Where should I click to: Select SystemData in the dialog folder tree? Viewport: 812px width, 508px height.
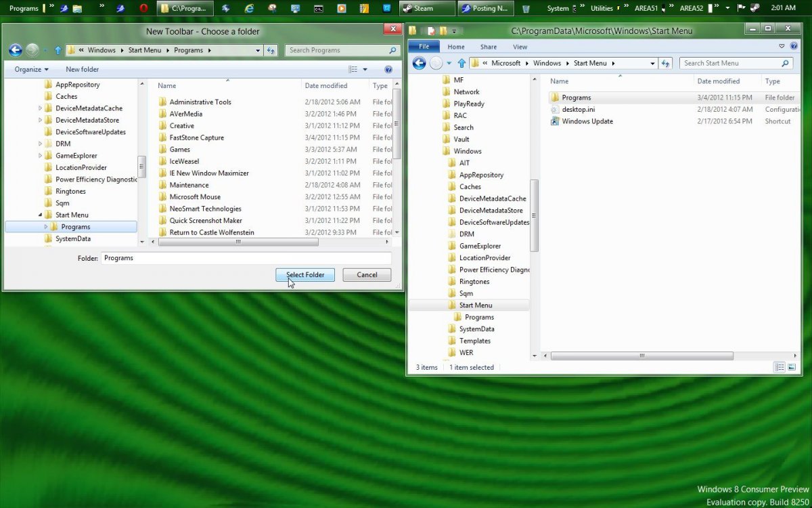(73, 238)
